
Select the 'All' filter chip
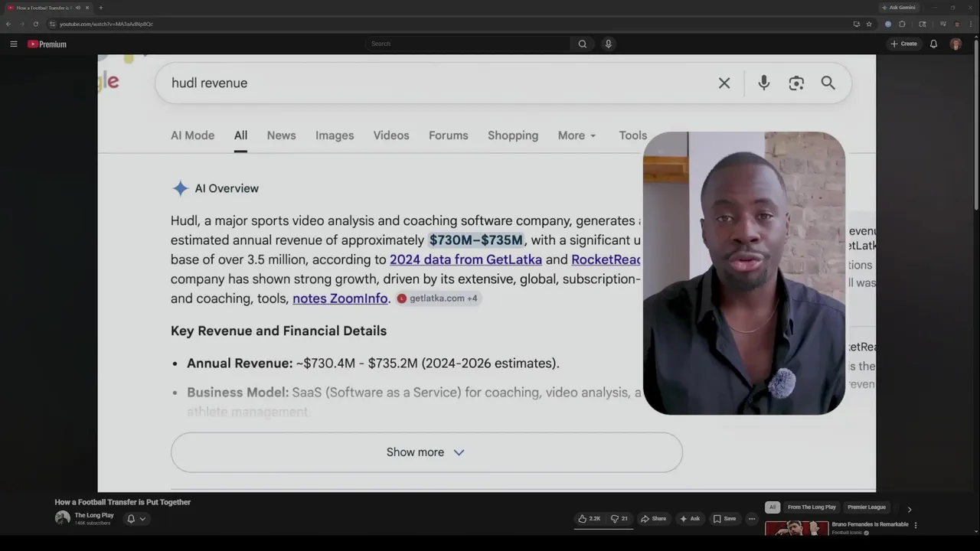pyautogui.click(x=773, y=507)
